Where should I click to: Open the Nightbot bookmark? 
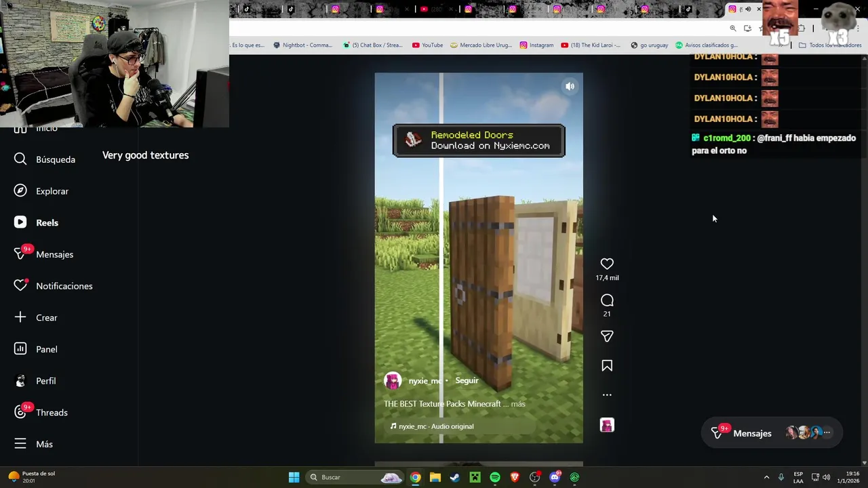(302, 45)
